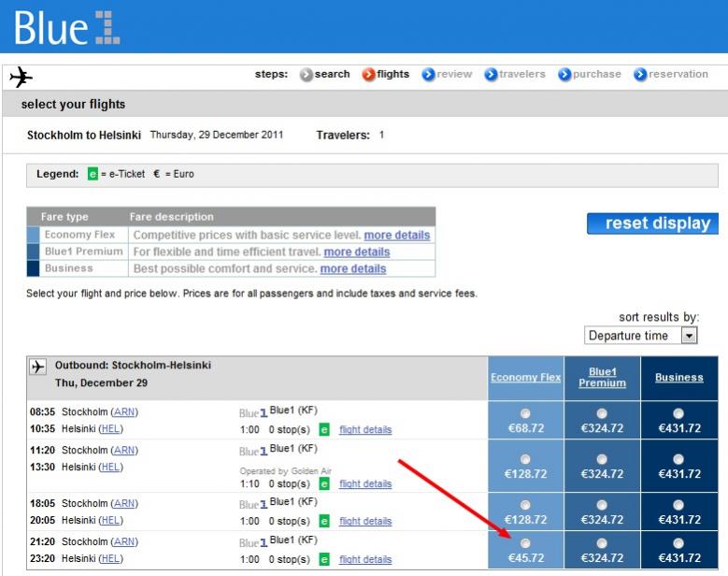The image size is (728, 576).
Task: Click the Economy Flex column header
Action: tap(525, 378)
